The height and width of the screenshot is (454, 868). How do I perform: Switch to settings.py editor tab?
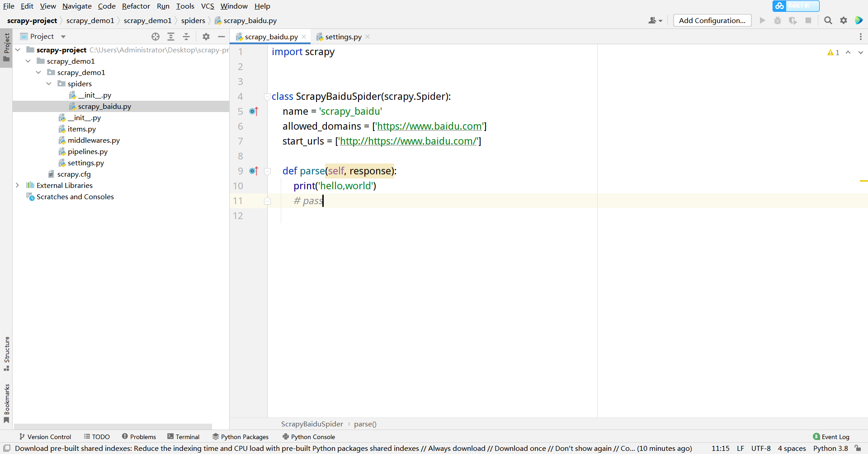[x=343, y=37]
